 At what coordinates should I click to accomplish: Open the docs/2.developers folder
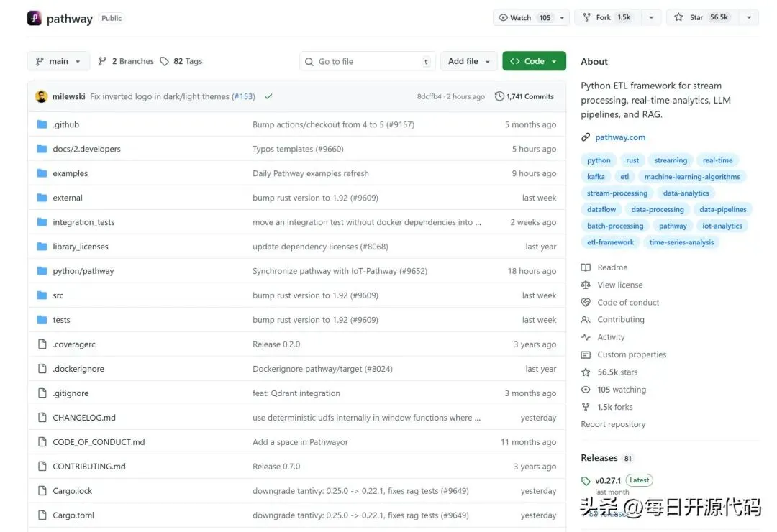coord(87,149)
